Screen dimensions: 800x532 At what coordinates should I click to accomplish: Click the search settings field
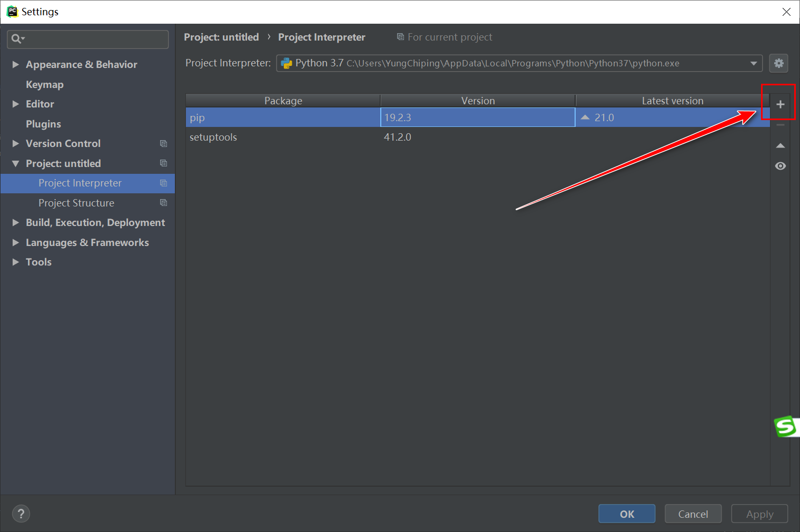(x=88, y=39)
